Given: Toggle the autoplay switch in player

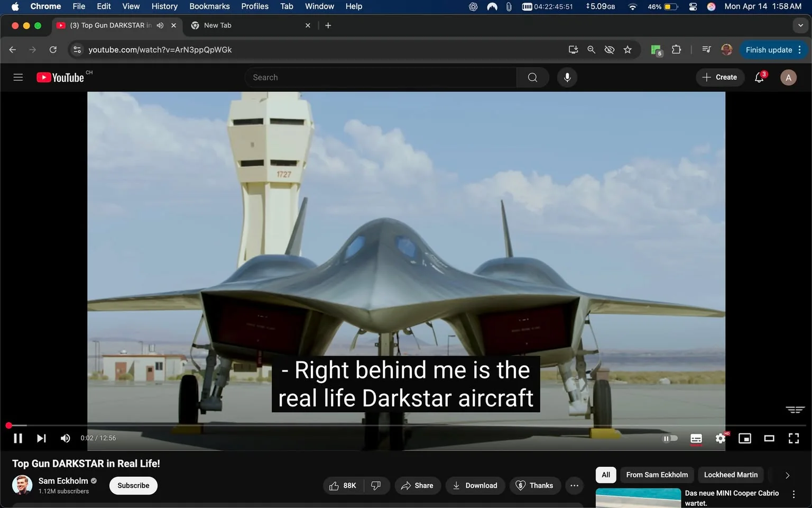Looking at the screenshot, I should pyautogui.click(x=670, y=438).
